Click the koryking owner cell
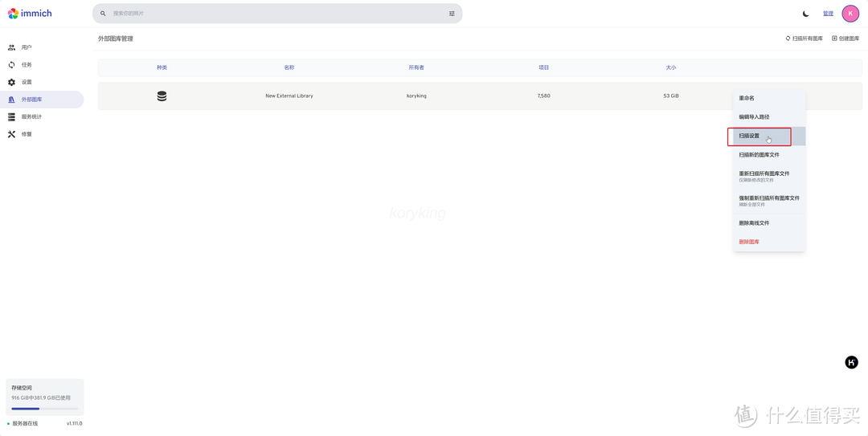The height and width of the screenshot is (436, 868). (x=416, y=96)
